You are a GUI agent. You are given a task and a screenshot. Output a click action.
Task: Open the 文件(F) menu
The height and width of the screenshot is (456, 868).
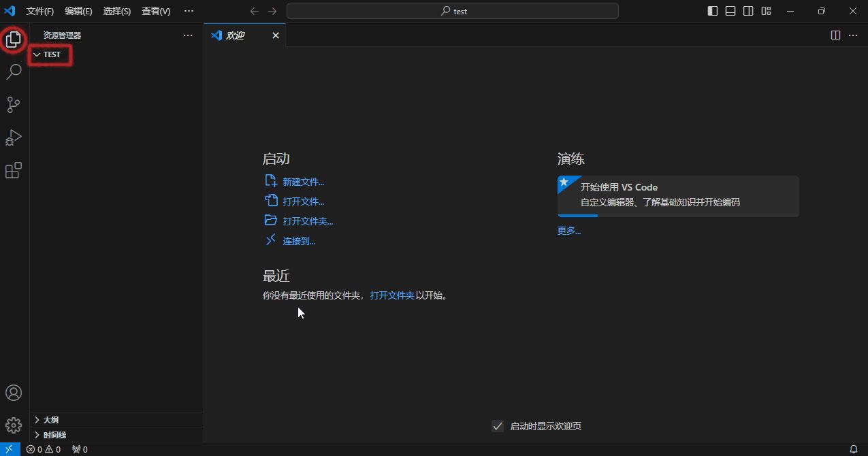point(39,11)
